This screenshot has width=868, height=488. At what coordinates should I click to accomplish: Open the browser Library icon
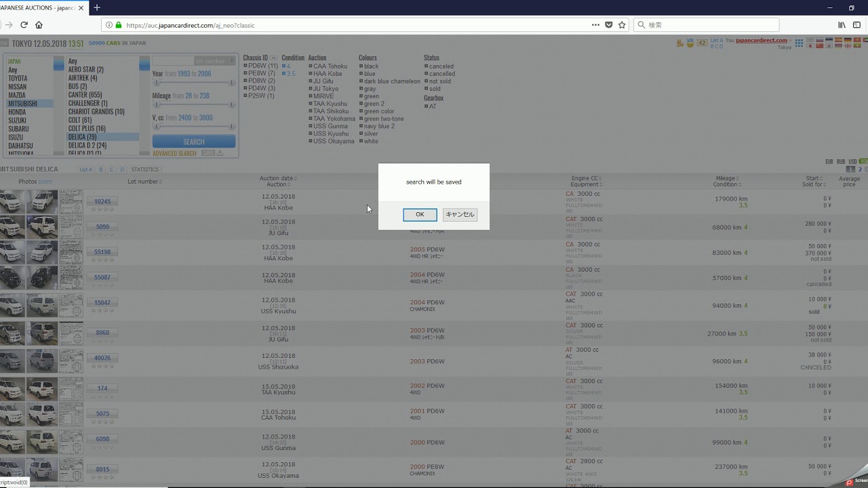pyautogui.click(x=842, y=25)
